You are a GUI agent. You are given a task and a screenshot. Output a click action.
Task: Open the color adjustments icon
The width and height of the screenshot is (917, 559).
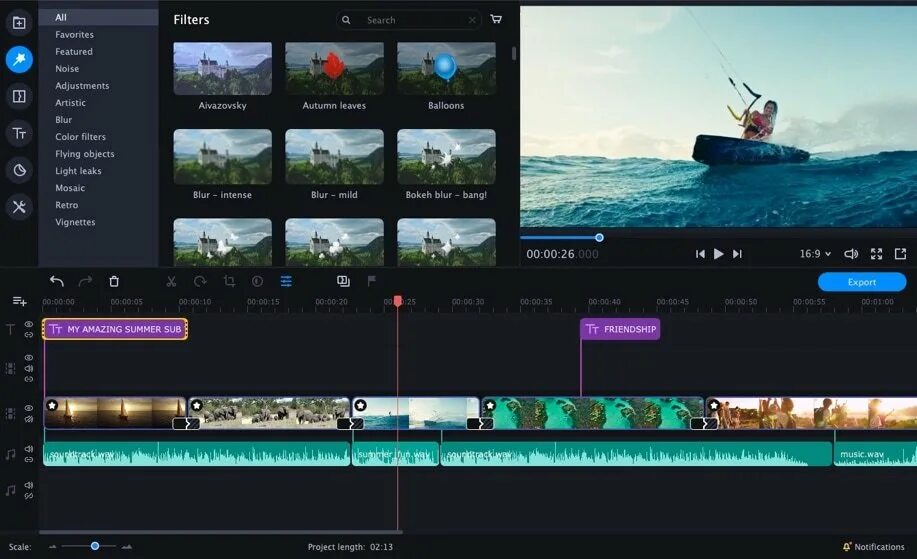pos(257,281)
